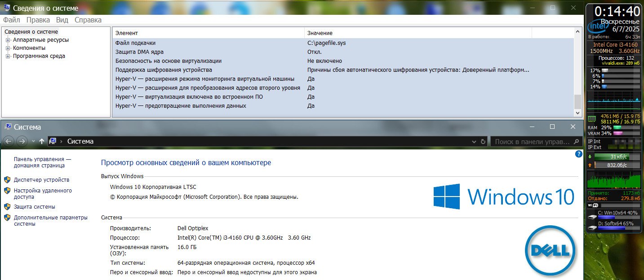Open the Диспетчер устройств link
Image resolution: width=644 pixels, height=280 pixels.
coord(41,180)
